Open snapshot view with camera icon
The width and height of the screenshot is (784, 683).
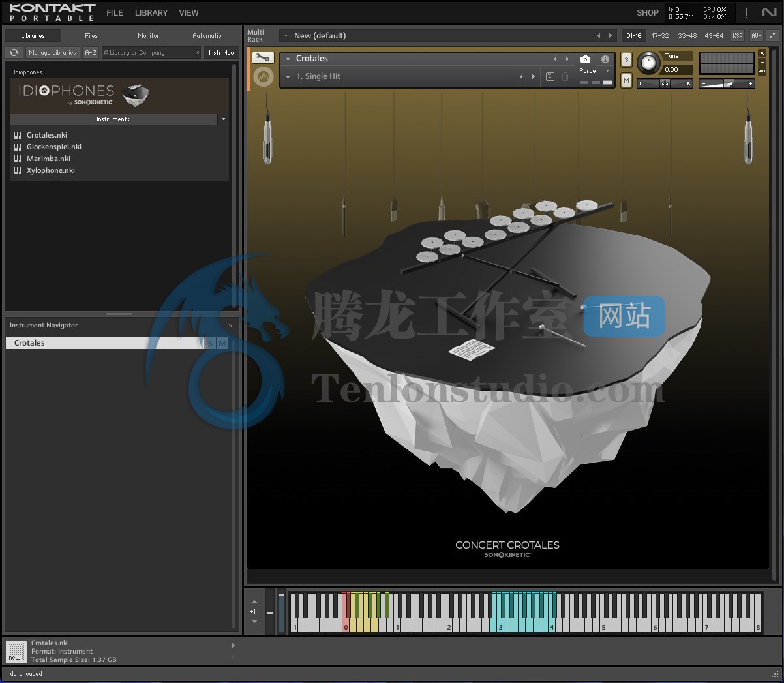pos(585,59)
